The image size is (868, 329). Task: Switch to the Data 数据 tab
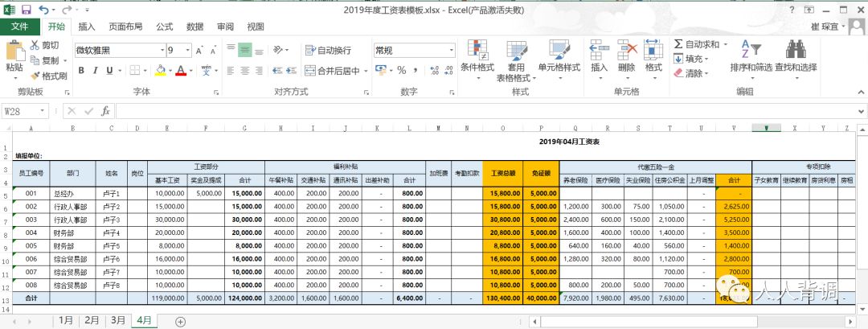tap(194, 27)
